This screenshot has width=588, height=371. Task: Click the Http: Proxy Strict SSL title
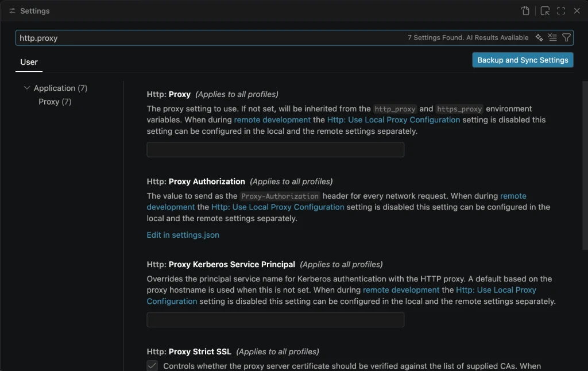[x=189, y=352]
